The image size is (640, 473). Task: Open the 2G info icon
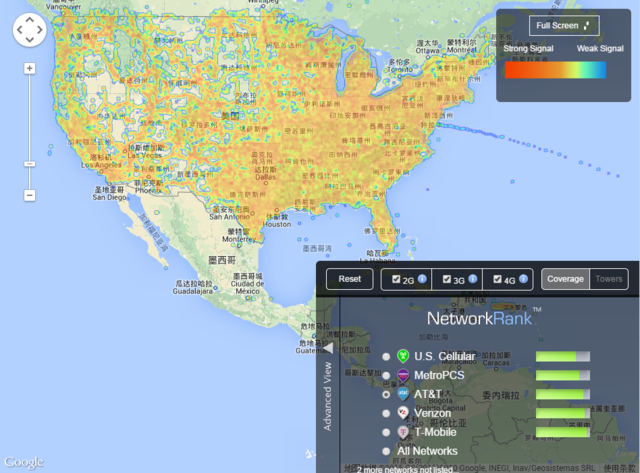click(x=422, y=280)
